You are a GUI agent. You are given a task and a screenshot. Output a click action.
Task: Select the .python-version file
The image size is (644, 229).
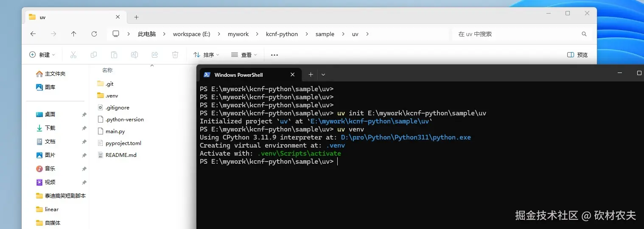pos(120,119)
